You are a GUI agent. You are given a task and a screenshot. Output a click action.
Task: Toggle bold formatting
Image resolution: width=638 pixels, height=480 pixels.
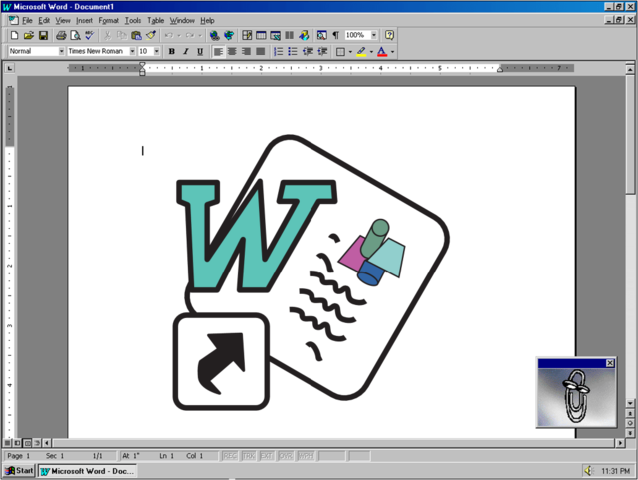pos(172,51)
